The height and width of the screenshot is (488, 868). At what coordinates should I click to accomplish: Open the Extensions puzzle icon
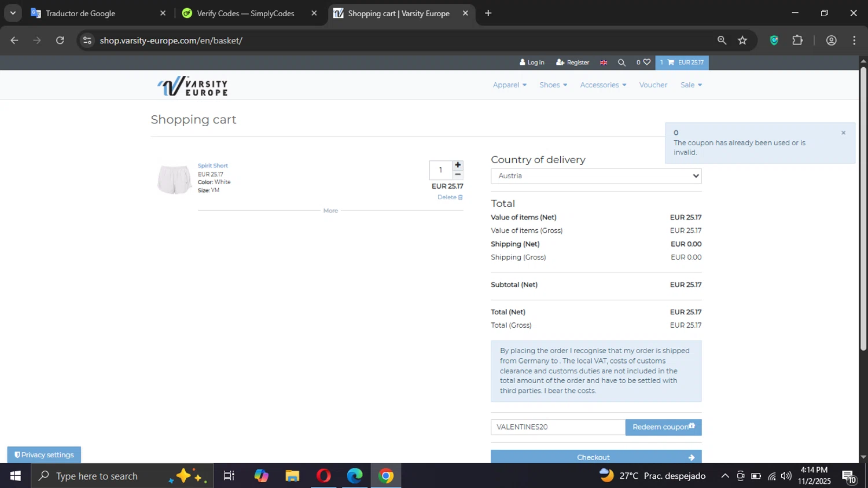(797, 41)
